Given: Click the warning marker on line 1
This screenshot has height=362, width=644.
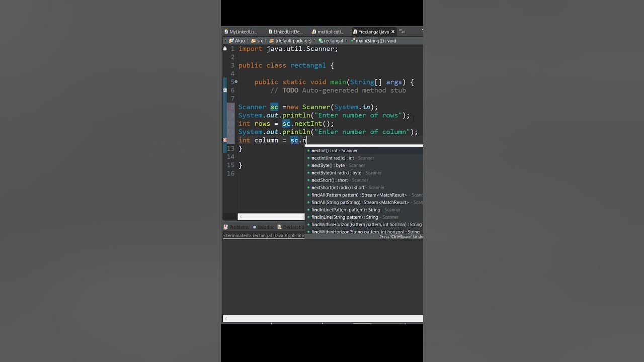Looking at the screenshot, I should [225, 49].
